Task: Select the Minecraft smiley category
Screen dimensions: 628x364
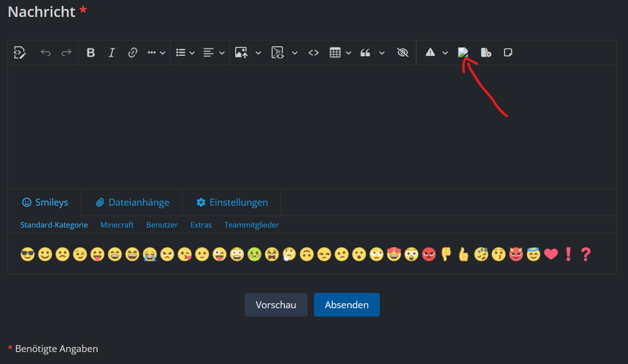Action: pos(117,225)
